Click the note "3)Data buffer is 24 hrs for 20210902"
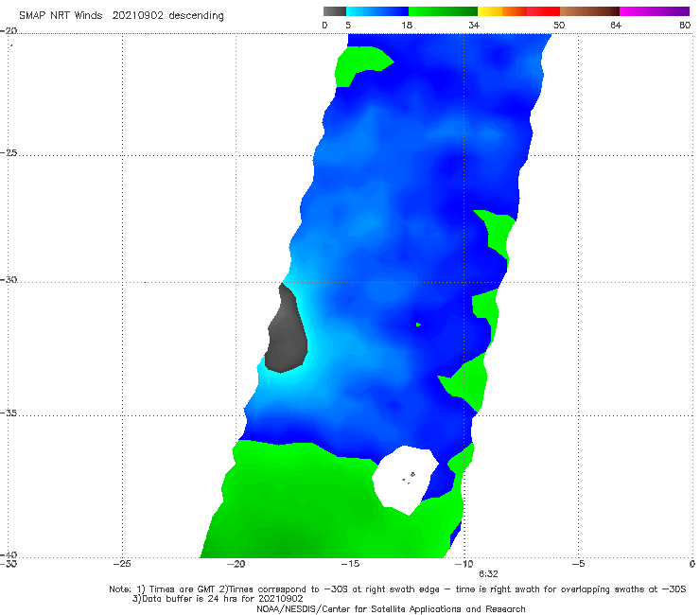The width and height of the screenshot is (700, 615). pos(218,599)
